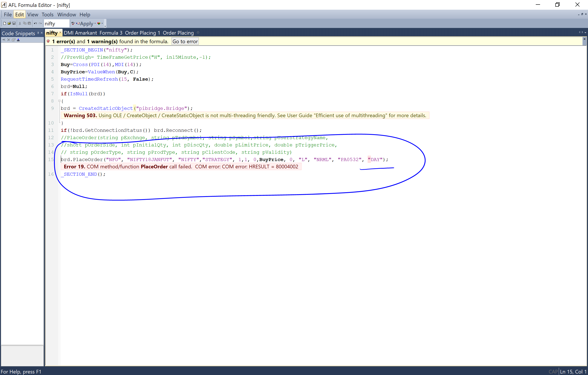Open the tab list dropdown arrow
588x375 pixels.
coord(585,33)
